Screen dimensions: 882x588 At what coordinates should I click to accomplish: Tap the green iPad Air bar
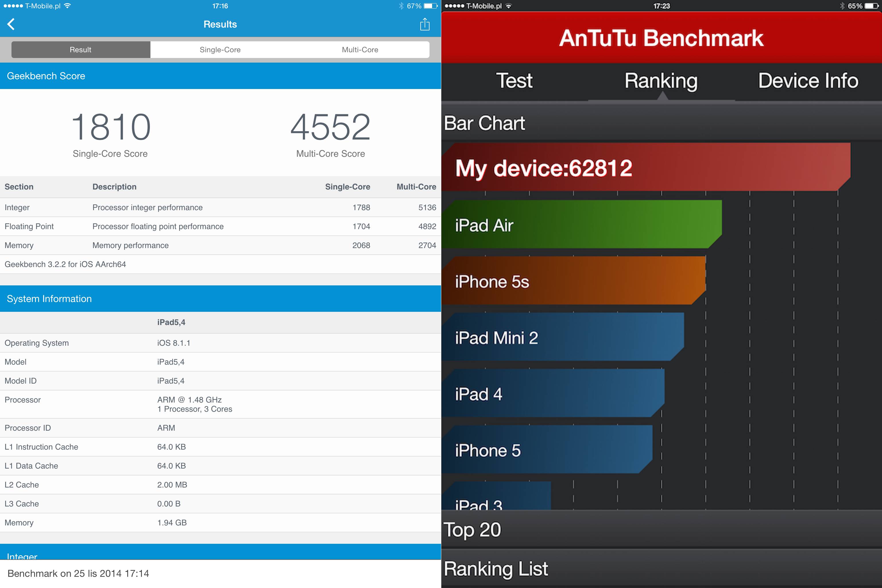(x=582, y=224)
